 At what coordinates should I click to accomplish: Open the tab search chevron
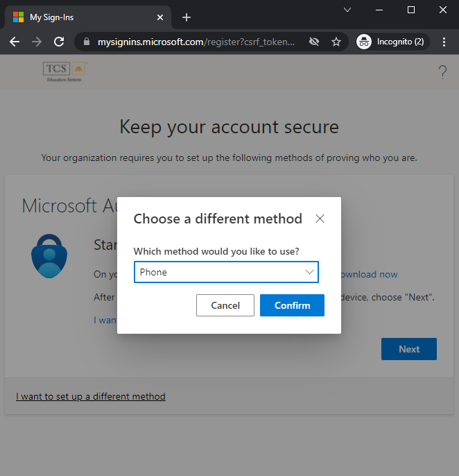click(x=347, y=10)
